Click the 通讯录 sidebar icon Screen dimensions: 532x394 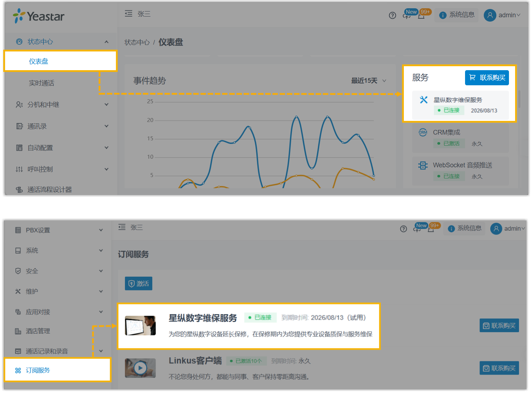(x=19, y=126)
